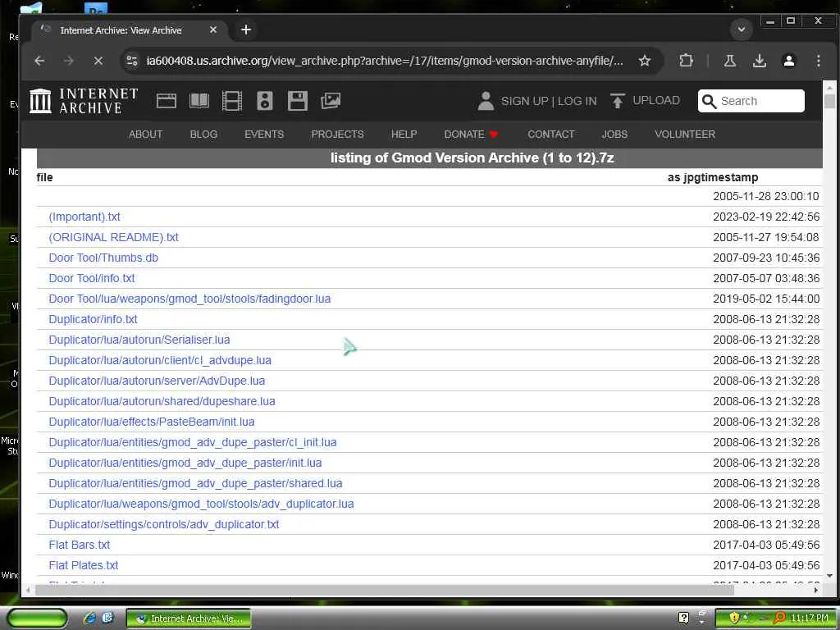Screen dimensions: 840x630
Task: Open the fadingdoor.lua file link
Action: coord(189,299)
